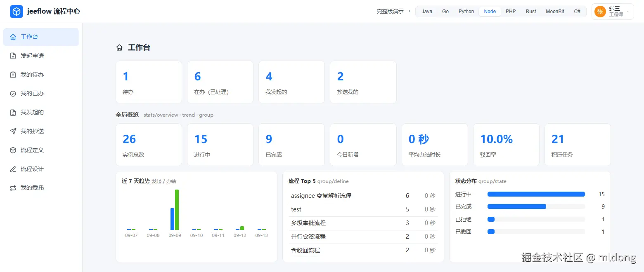Click the clipboard icon for 我的待办
644x272 pixels.
pyautogui.click(x=13, y=75)
